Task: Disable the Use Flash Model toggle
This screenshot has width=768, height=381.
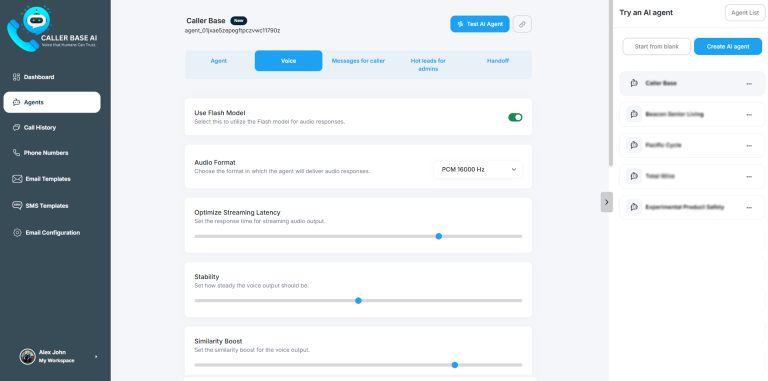Action: 515,117
